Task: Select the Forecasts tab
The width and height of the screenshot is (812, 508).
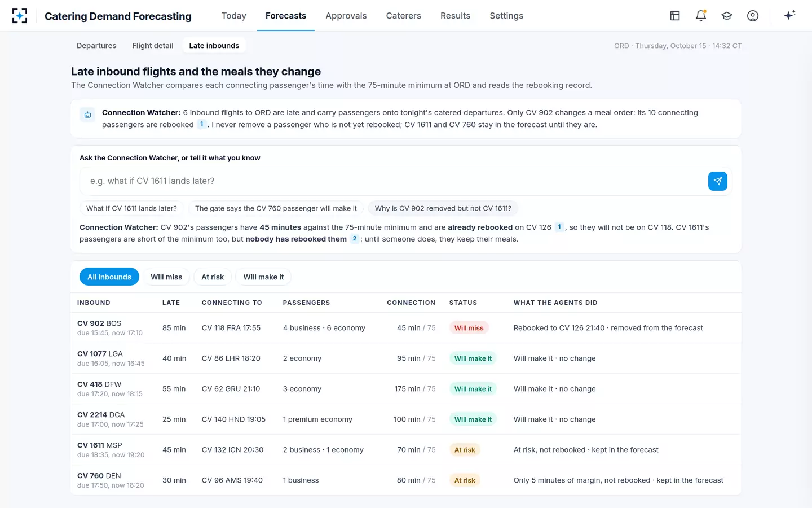Action: coord(286,16)
